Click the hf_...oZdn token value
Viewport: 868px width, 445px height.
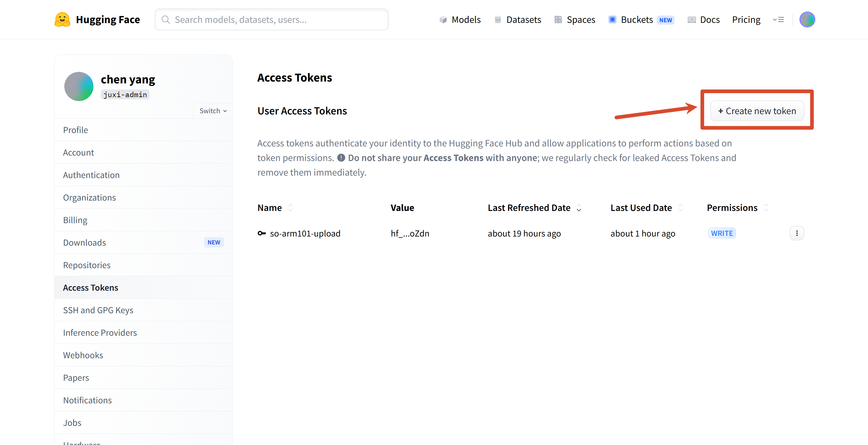410,233
